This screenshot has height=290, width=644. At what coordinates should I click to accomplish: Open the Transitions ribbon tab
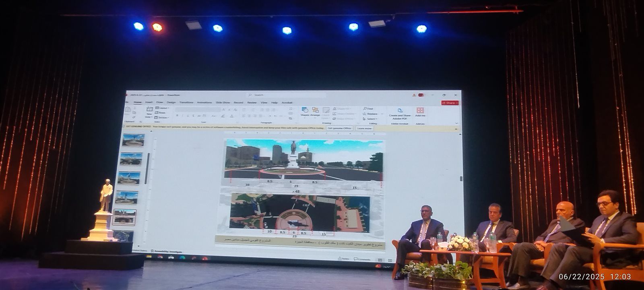[186, 102]
